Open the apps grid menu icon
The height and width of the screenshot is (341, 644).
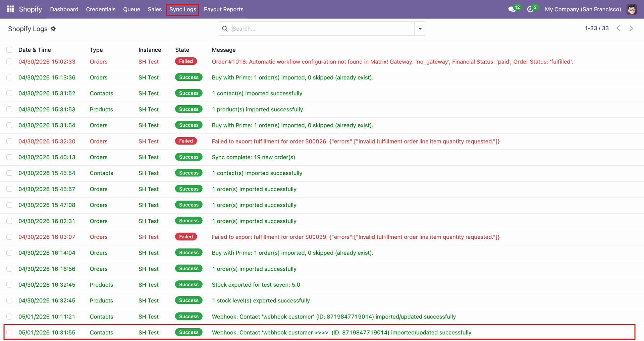[x=10, y=9]
